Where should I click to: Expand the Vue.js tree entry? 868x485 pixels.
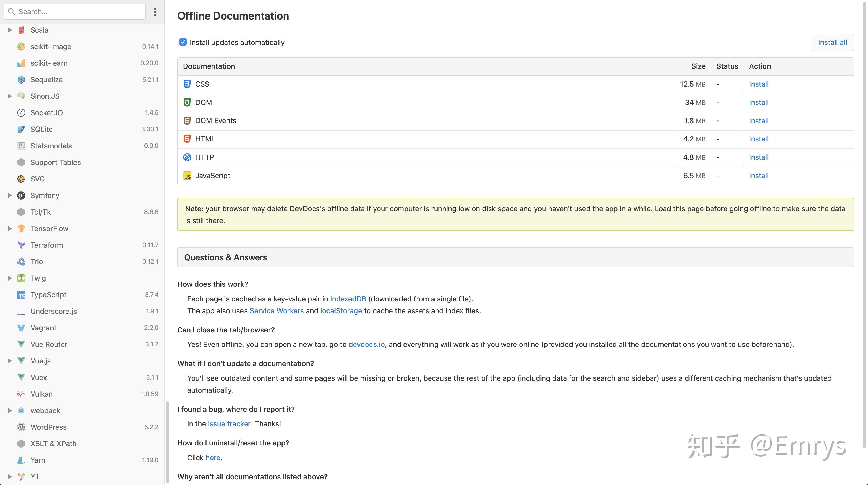[x=9, y=361]
